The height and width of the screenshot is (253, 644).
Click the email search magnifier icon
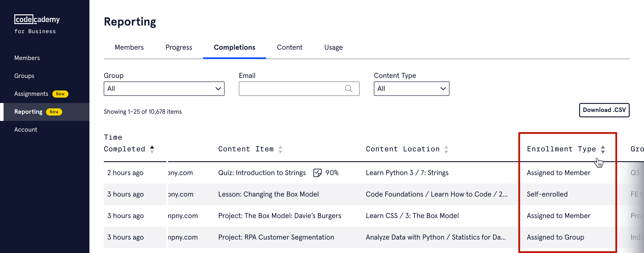tap(349, 89)
